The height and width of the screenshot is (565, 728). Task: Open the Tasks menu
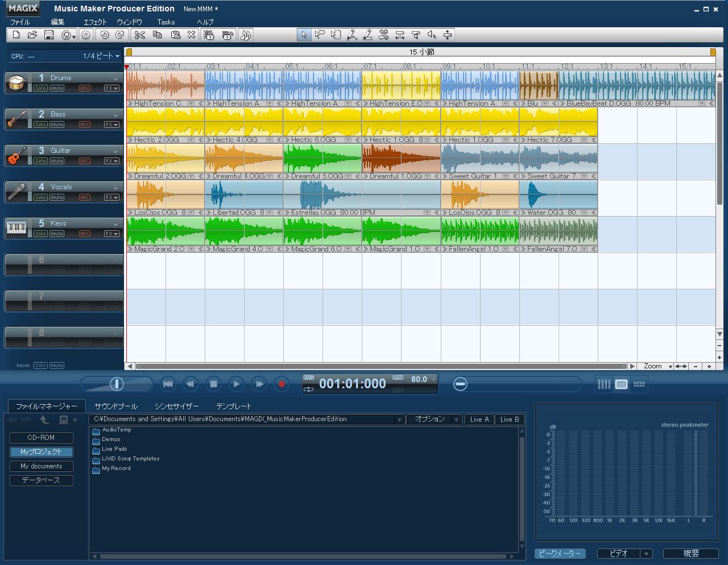[166, 22]
